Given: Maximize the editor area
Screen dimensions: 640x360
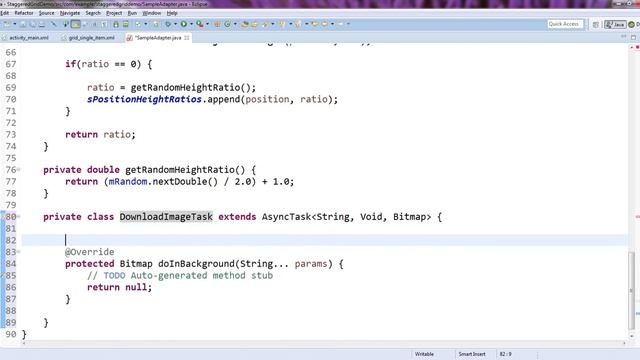Looking at the screenshot, I should (633, 37).
